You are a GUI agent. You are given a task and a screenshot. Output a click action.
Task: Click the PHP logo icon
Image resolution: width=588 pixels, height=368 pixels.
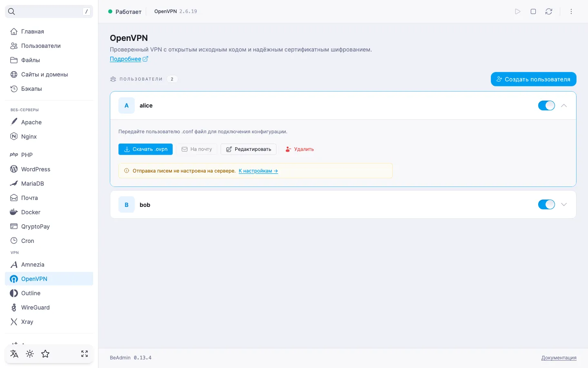[14, 155]
